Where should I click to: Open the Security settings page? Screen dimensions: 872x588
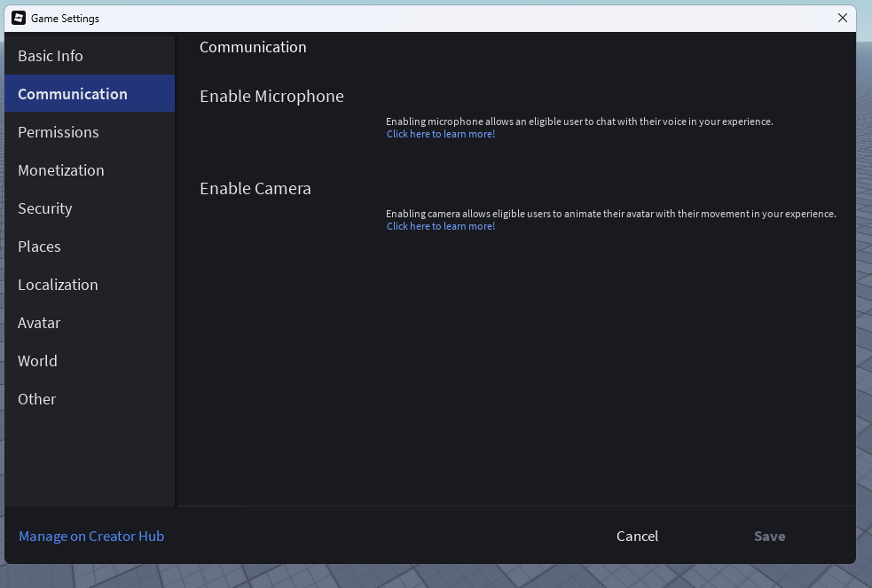[44, 208]
